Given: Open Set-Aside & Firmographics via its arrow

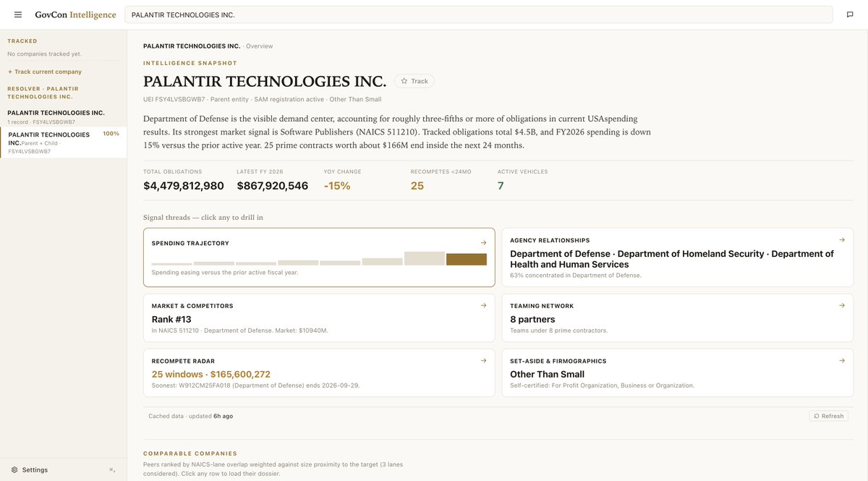Looking at the screenshot, I should 842,360.
